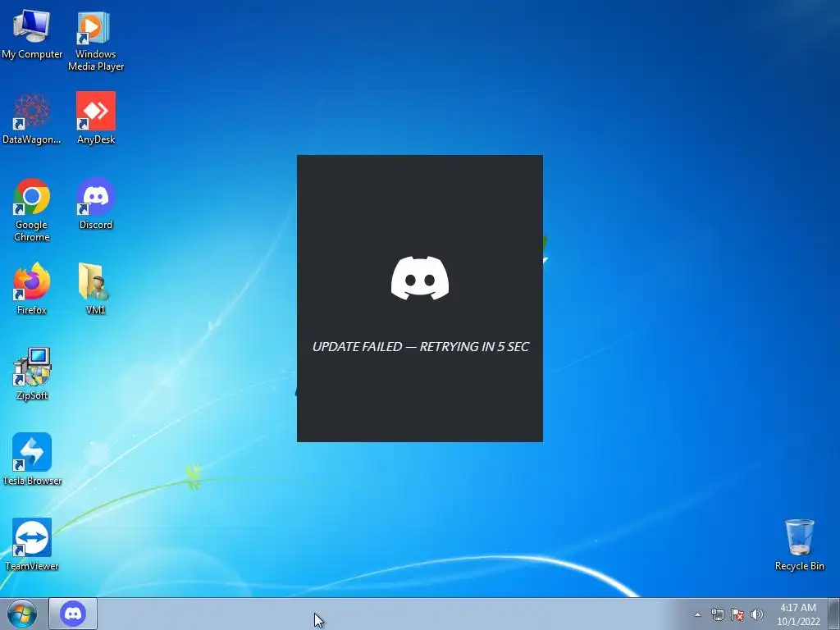Click the "UPDATE FAILED — RETRYING IN 5 SEC" text
This screenshot has width=840, height=630.
pyautogui.click(x=421, y=347)
